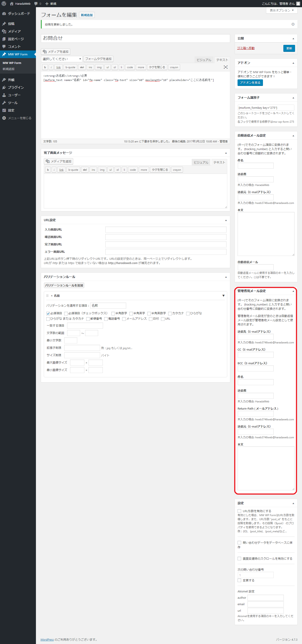Click the bold 'b' button in main editor
The height and width of the screenshot is (644, 302).
[x=45, y=67]
